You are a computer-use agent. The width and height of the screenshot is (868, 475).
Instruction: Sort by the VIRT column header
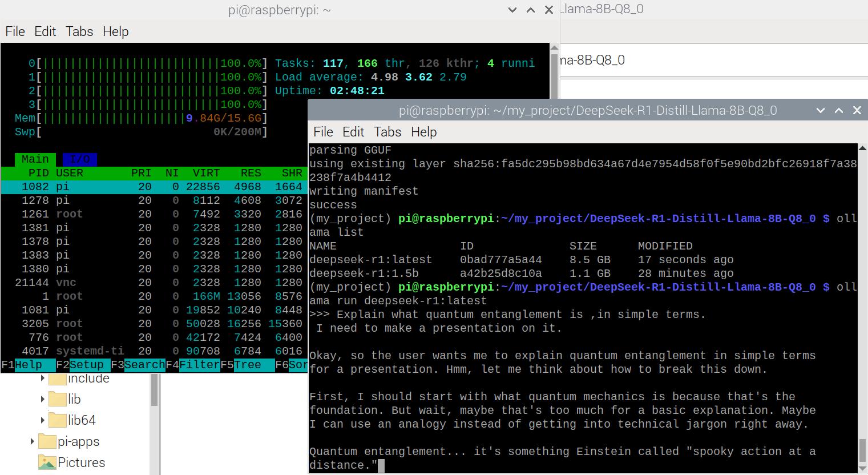[205, 173]
